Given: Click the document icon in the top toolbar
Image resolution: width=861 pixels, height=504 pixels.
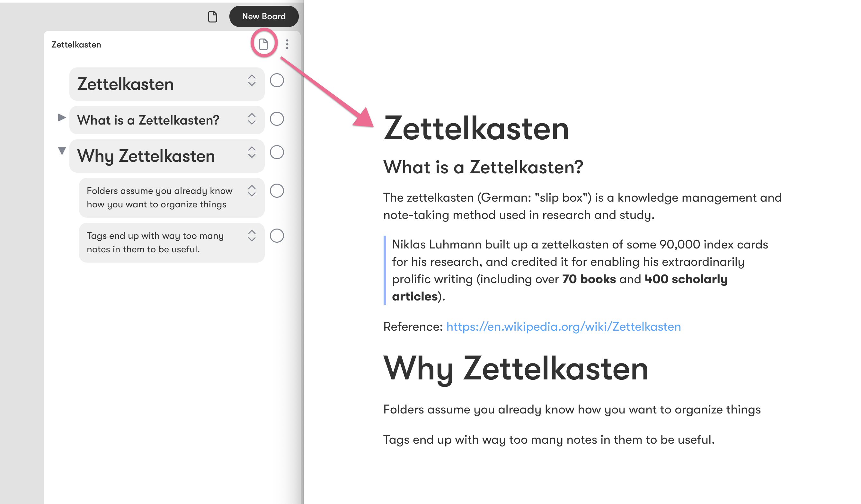Looking at the screenshot, I should (213, 16).
